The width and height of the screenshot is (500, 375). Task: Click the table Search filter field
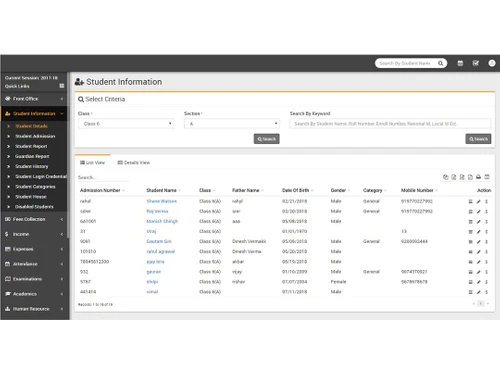pyautogui.click(x=103, y=177)
